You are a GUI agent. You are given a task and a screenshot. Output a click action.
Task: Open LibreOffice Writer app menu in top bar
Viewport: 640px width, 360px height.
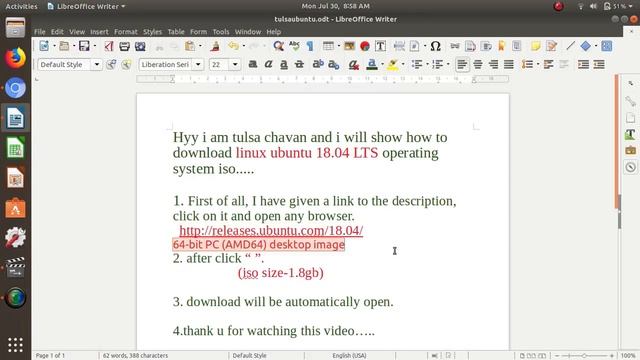click(87, 6)
